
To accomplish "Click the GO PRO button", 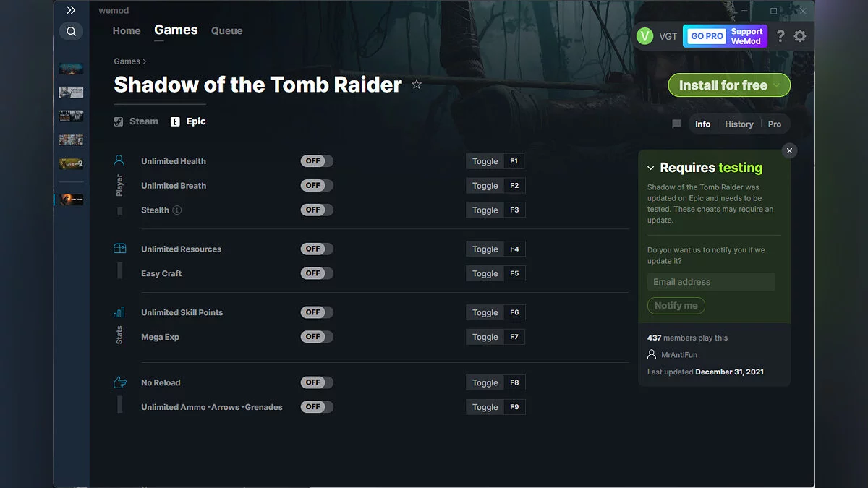I will point(705,35).
